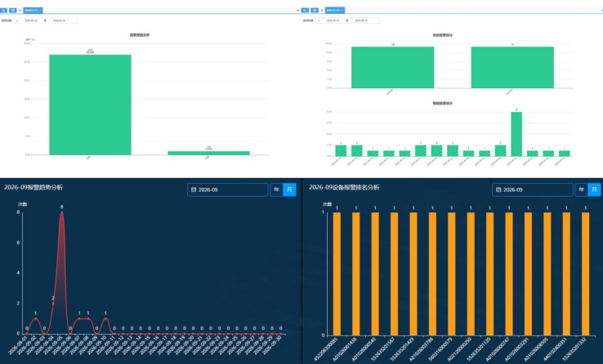Open the 2026-09 month picker in 设备报警排名分析
Screen dimensions: 603x364
[533, 189]
